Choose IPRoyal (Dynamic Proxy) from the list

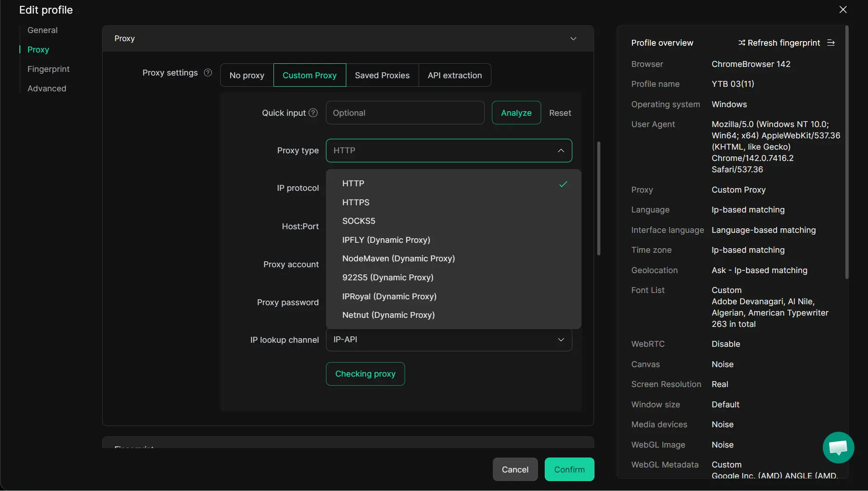[389, 297]
